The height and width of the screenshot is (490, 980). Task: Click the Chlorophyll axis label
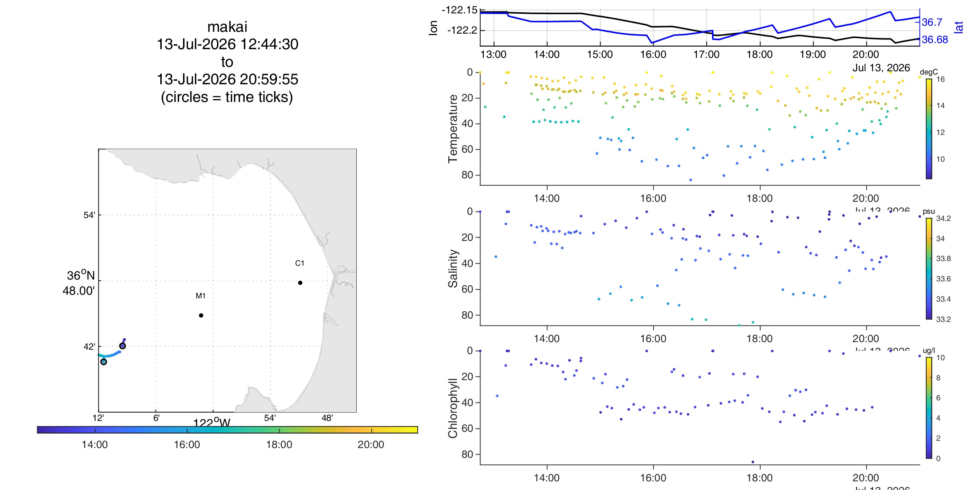pyautogui.click(x=453, y=408)
